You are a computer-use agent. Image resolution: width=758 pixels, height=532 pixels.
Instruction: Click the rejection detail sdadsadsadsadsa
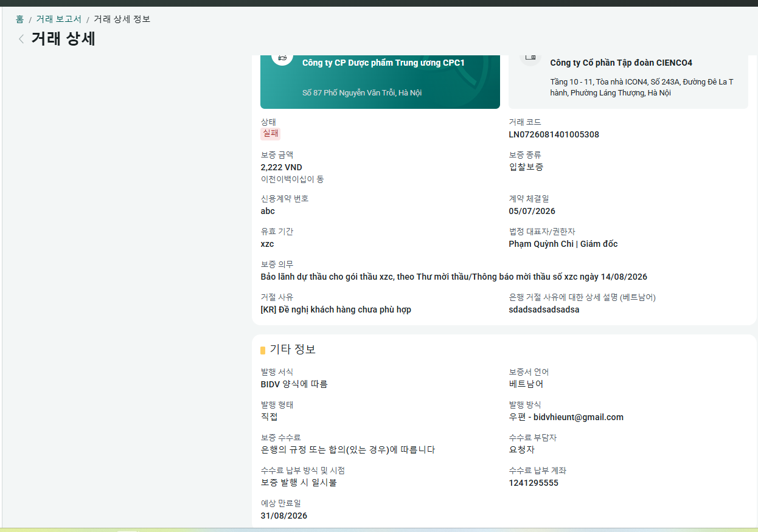(544, 309)
